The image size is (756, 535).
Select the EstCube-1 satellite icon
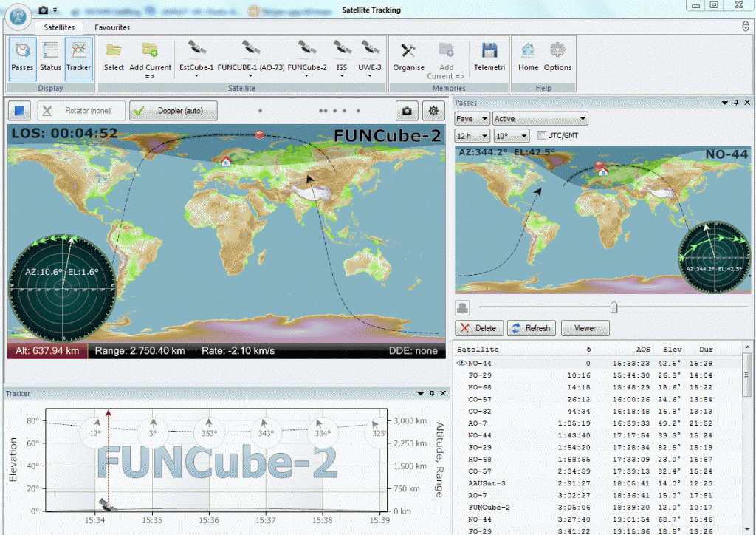tap(196, 50)
